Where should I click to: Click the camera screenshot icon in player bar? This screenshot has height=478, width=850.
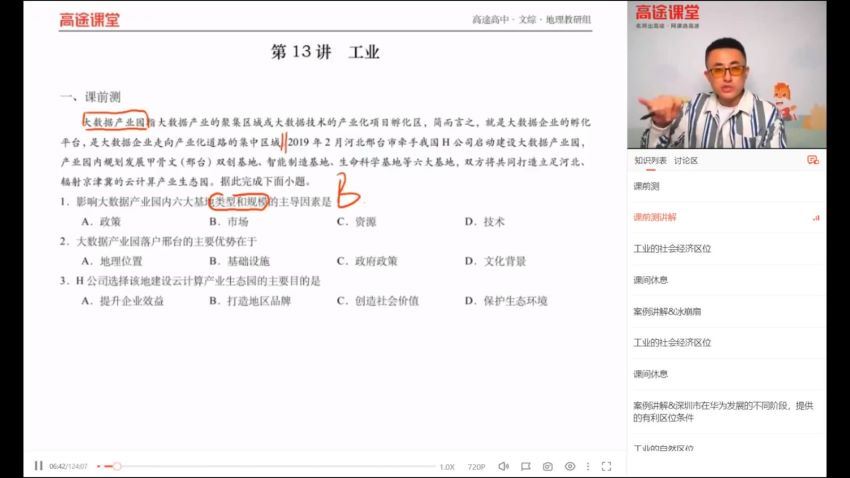tap(547, 466)
